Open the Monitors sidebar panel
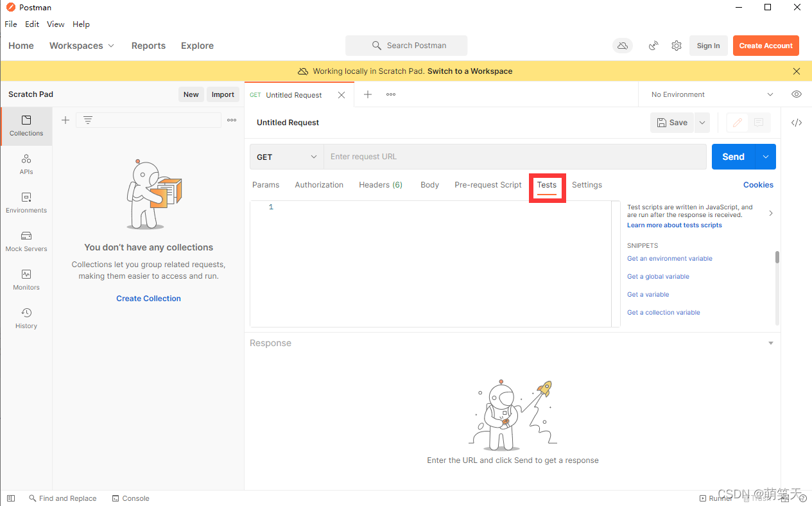The image size is (812, 506). (x=26, y=280)
